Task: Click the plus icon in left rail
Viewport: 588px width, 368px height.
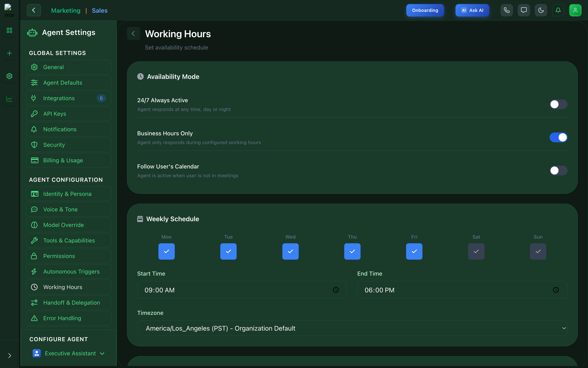Action: coord(9,53)
